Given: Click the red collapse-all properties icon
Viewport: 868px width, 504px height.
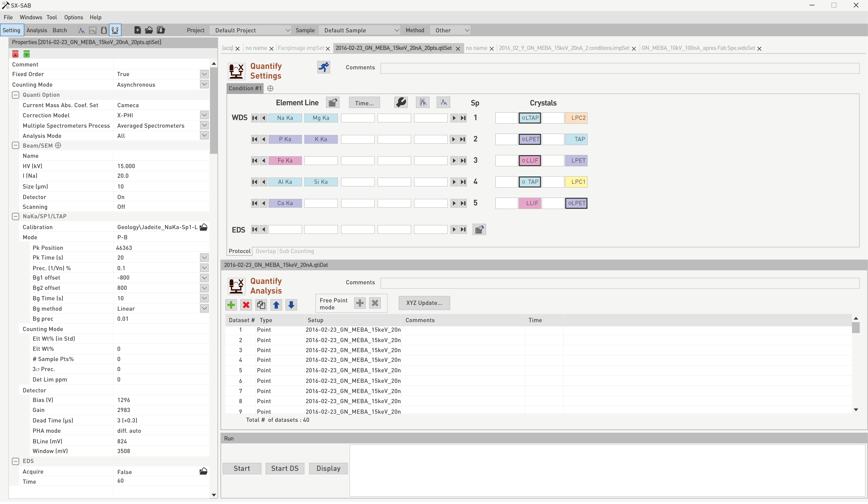Looking at the screenshot, I should click(15, 54).
